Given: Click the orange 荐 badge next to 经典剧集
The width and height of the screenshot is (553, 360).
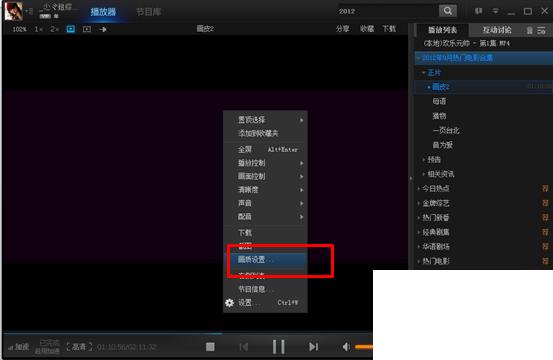Looking at the screenshot, I should [x=545, y=232].
